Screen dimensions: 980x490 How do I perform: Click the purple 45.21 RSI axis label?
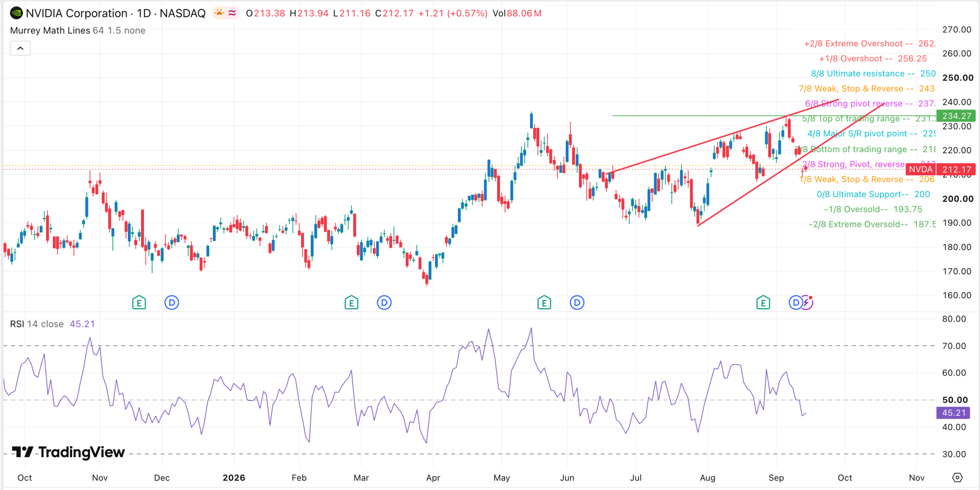pos(953,413)
